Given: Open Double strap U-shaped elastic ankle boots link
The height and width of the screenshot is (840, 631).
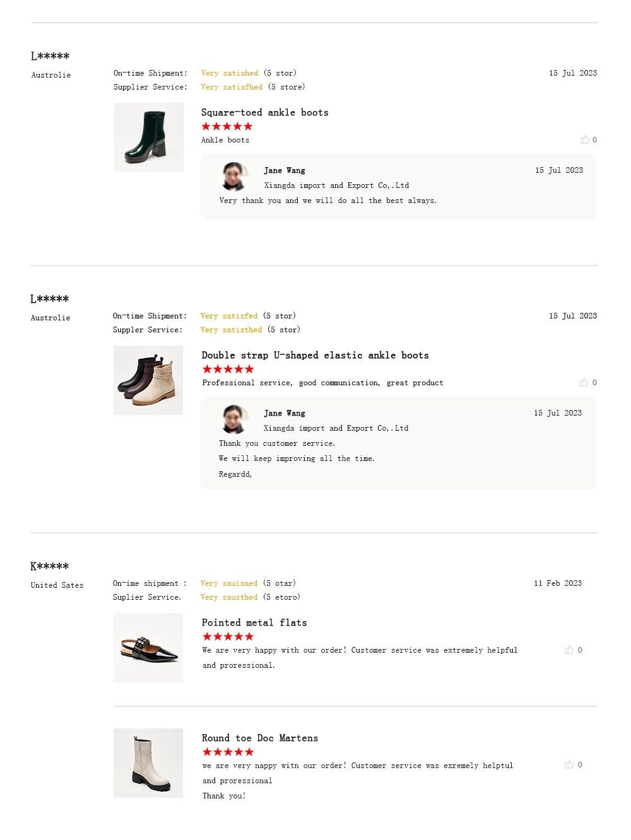Looking at the screenshot, I should pos(315,355).
